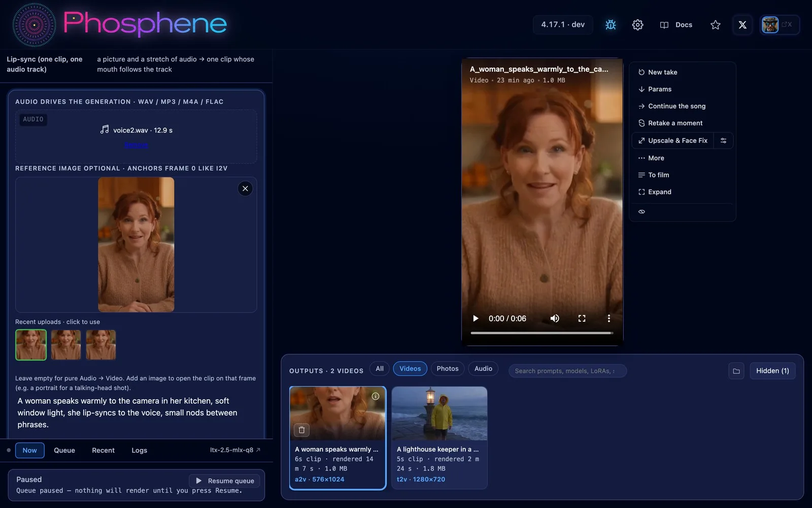The height and width of the screenshot is (508, 812).
Task: Toggle the eye visibility icon in actions menu
Action: (x=641, y=212)
